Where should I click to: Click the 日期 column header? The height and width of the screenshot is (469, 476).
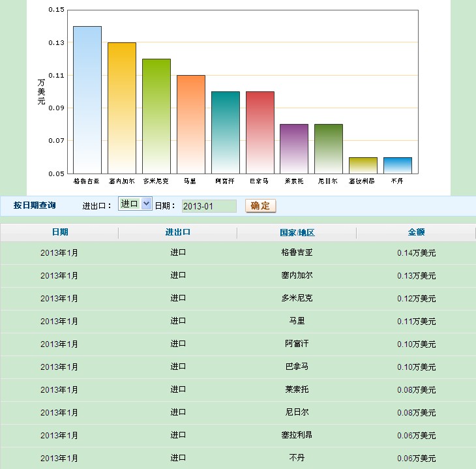59,232
